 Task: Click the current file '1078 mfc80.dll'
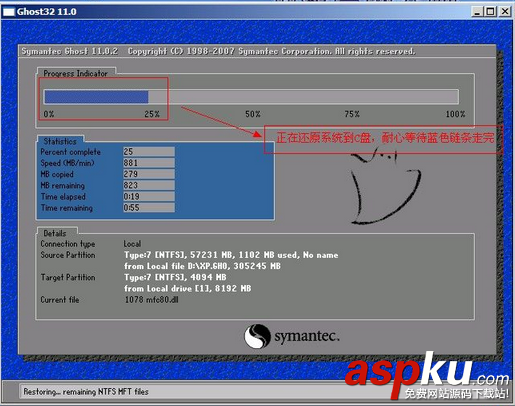(152, 300)
